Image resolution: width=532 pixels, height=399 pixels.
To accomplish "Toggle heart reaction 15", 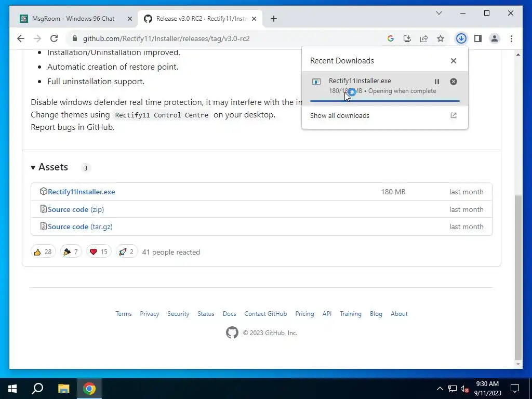I will (98, 252).
